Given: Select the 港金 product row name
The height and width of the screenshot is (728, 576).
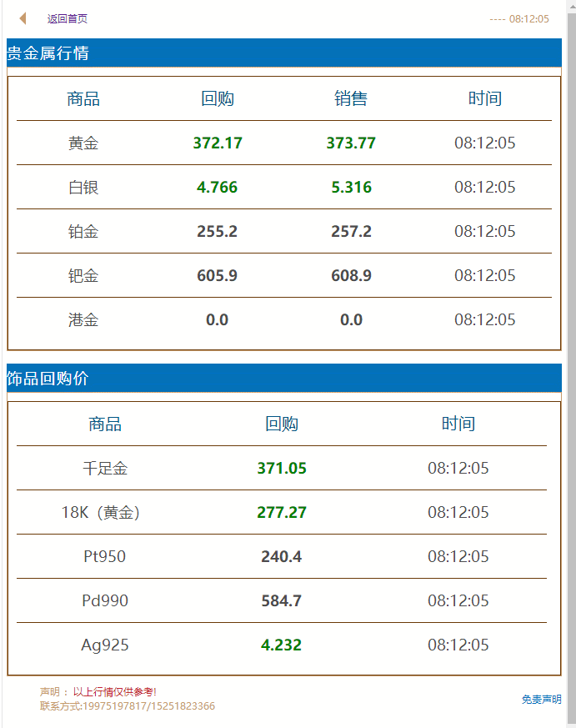Looking at the screenshot, I should (x=83, y=320).
